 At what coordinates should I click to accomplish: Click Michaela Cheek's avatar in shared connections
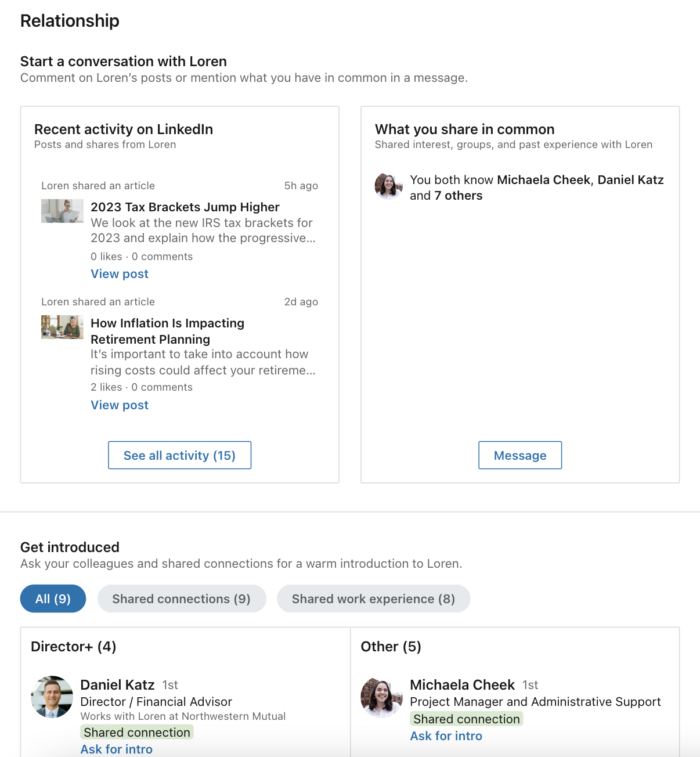389,187
